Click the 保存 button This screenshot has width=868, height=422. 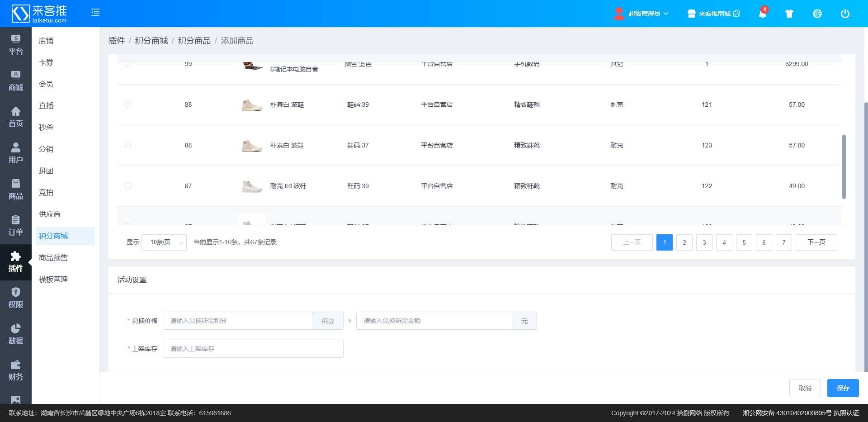tap(843, 388)
